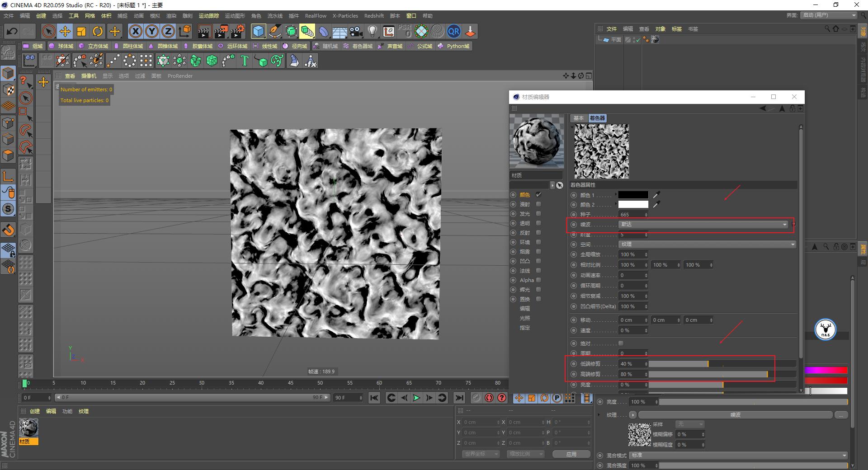Enable the Alpha channel checkbox

click(538, 280)
